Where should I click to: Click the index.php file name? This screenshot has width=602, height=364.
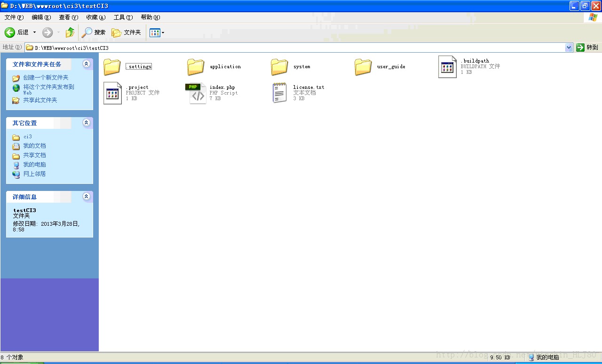[x=222, y=87]
